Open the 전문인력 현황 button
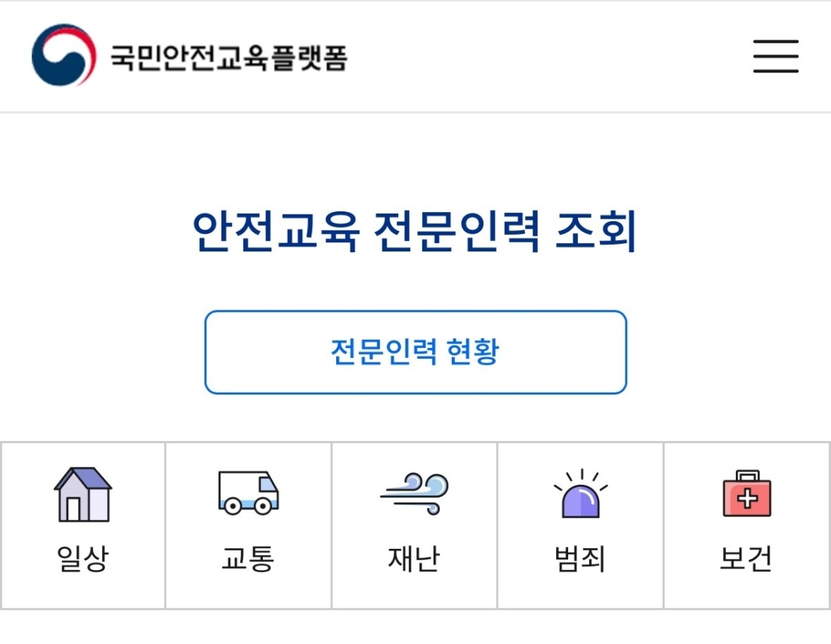 (415, 352)
